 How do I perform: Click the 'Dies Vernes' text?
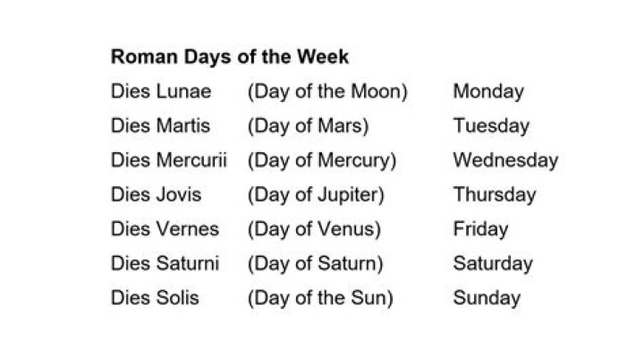165,229
